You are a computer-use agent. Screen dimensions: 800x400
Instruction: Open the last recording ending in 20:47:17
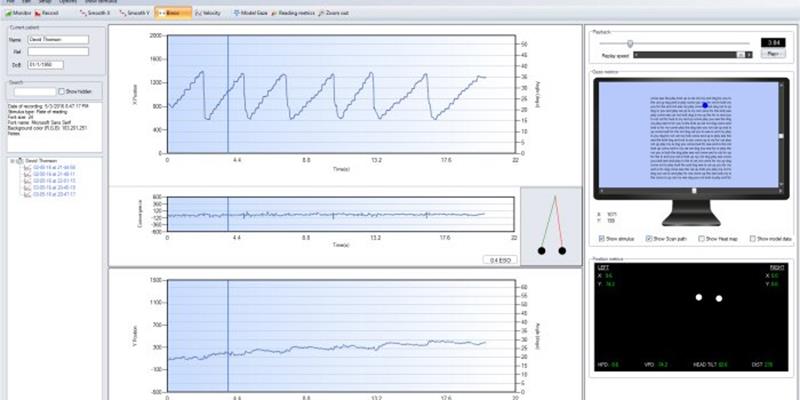(54, 194)
